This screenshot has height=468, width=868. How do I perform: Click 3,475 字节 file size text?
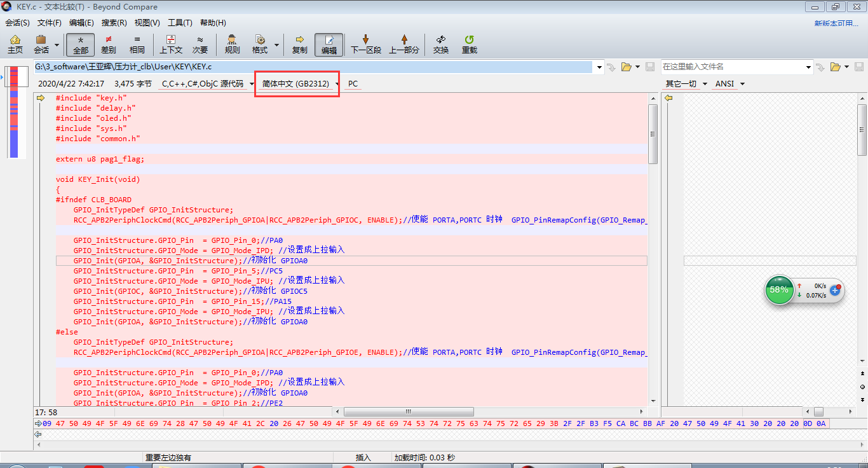coord(133,84)
